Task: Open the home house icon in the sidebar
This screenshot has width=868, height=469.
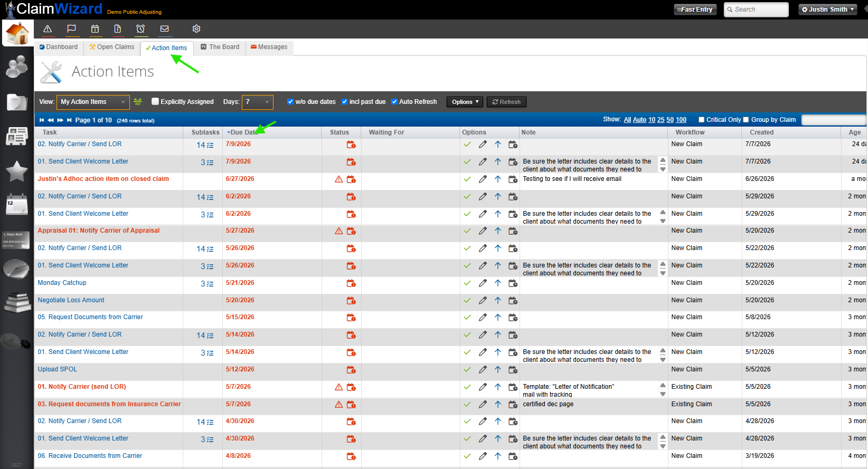Action: (x=17, y=33)
